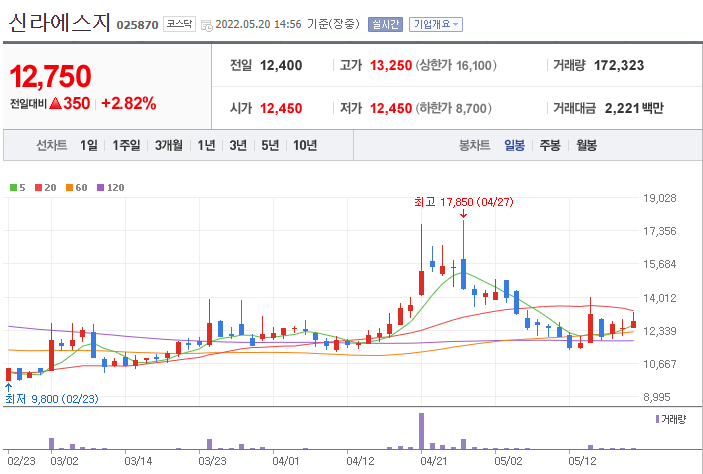Toggle the 실시간 real-time button

[385, 24]
